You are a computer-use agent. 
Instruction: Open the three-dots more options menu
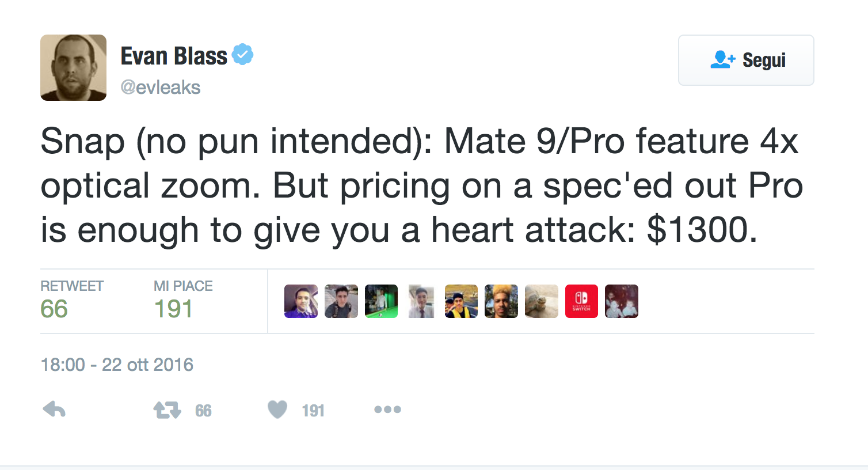click(387, 410)
